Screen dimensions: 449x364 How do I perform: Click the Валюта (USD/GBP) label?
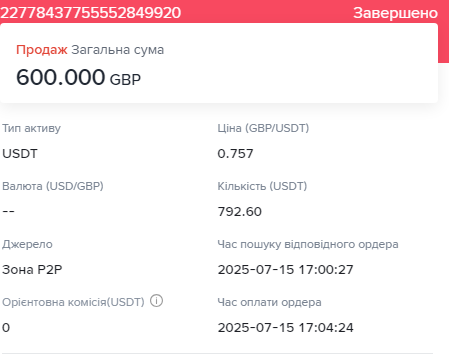tap(53, 186)
